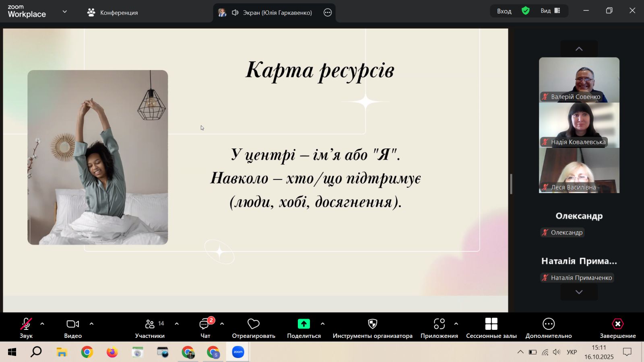Open the Вид view menu
This screenshot has width=644, height=362.
click(x=550, y=11)
